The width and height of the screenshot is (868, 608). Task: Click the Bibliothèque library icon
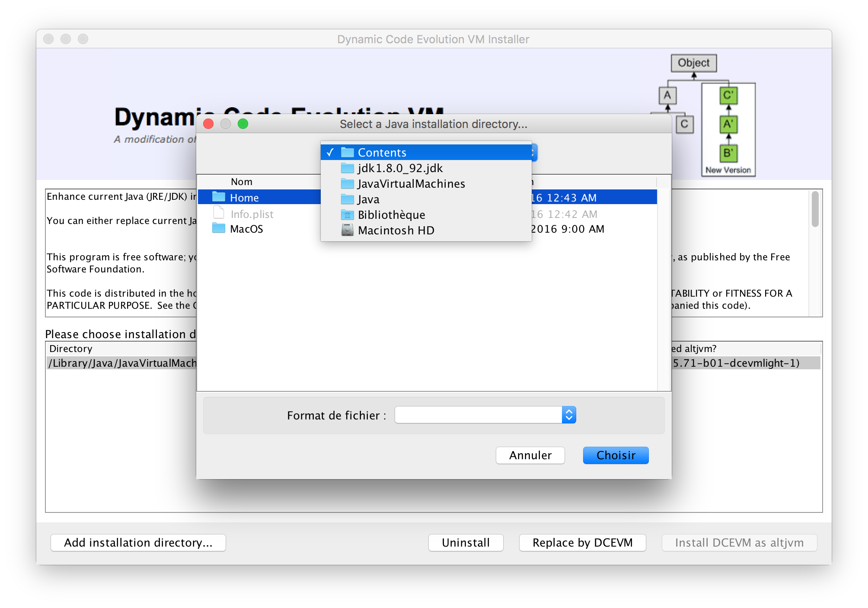click(x=348, y=214)
